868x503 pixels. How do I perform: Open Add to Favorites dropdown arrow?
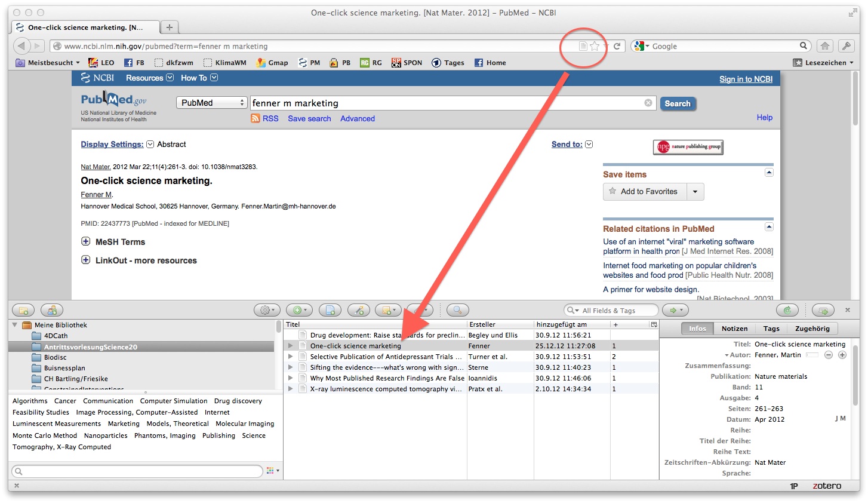pyautogui.click(x=695, y=192)
